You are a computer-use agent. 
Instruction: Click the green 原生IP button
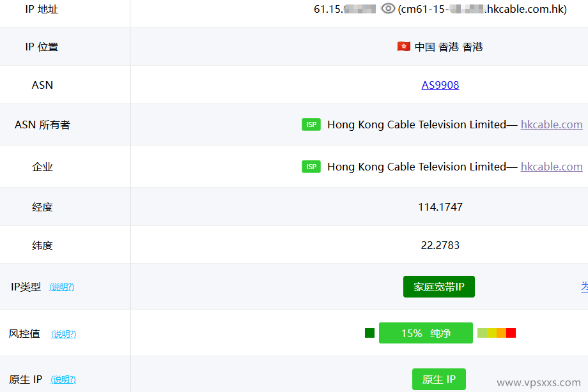(x=439, y=379)
